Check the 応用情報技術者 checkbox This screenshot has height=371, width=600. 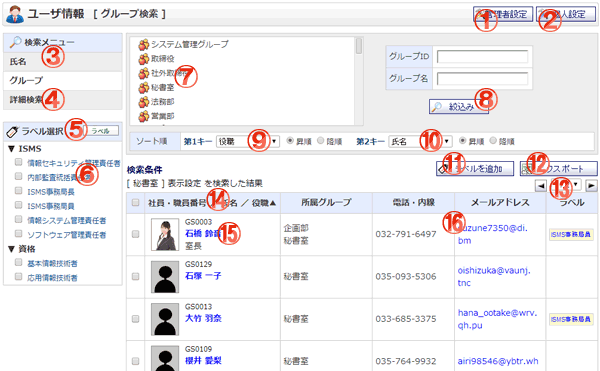[18, 277]
